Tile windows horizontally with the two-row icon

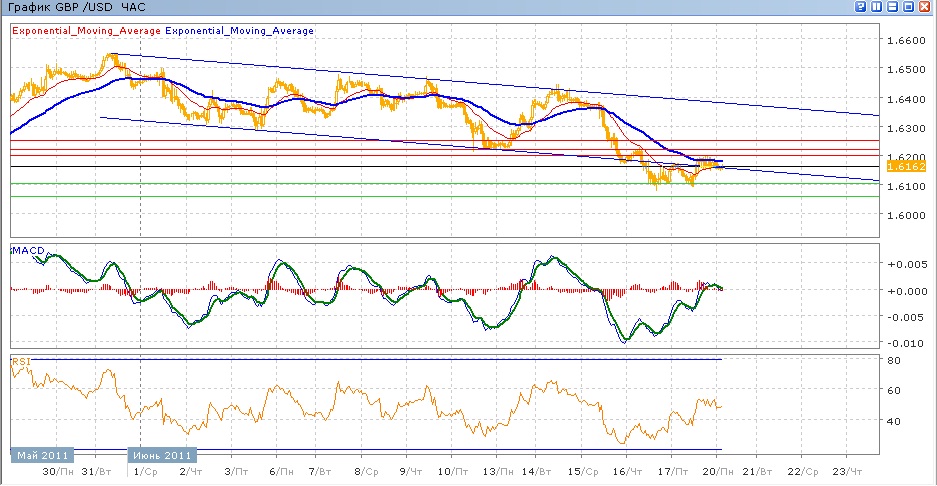pos(893,7)
